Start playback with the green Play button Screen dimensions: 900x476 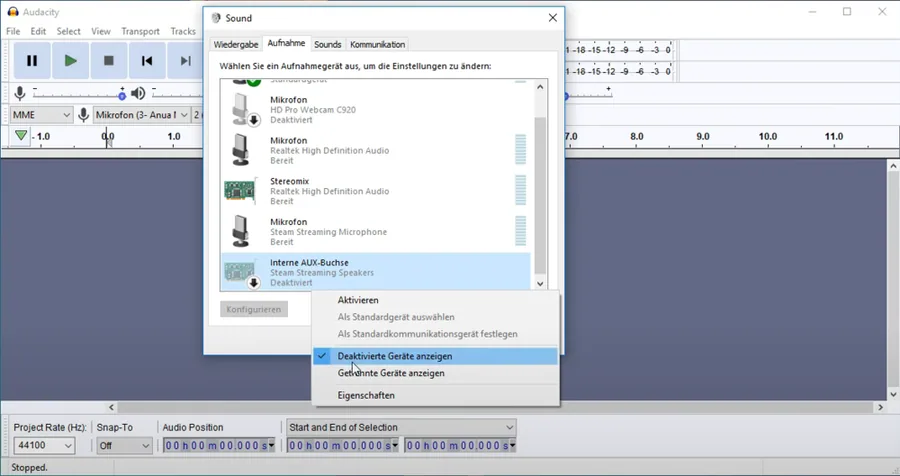tap(71, 60)
